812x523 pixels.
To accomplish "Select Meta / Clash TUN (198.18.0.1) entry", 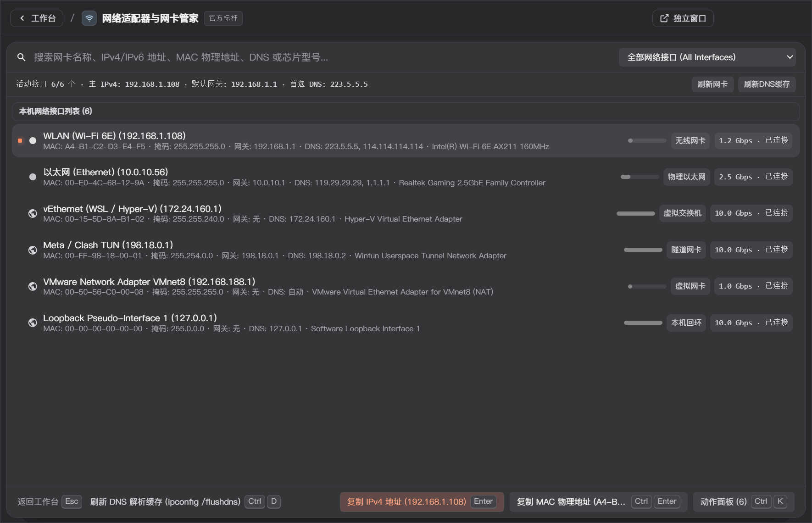I will pyautogui.click(x=406, y=250).
